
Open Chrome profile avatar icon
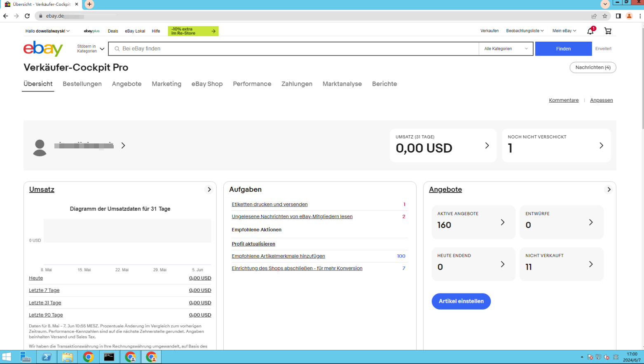pyautogui.click(x=629, y=16)
